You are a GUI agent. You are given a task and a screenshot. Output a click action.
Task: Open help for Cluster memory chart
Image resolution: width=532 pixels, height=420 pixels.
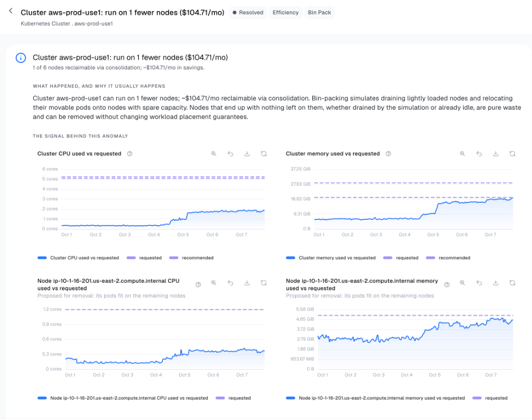pos(389,154)
